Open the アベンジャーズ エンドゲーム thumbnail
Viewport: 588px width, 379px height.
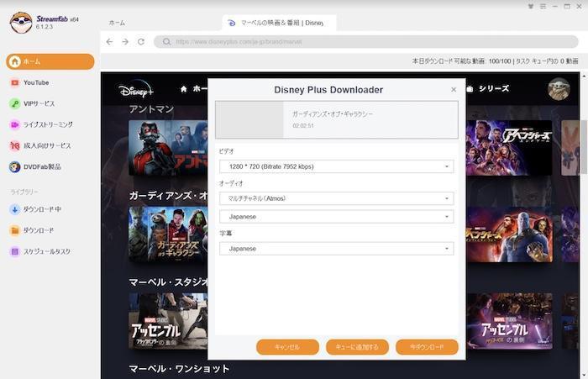(x=509, y=148)
